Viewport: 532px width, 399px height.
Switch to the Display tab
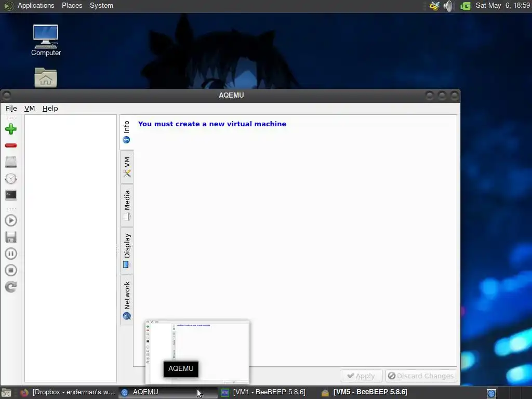[x=127, y=251]
